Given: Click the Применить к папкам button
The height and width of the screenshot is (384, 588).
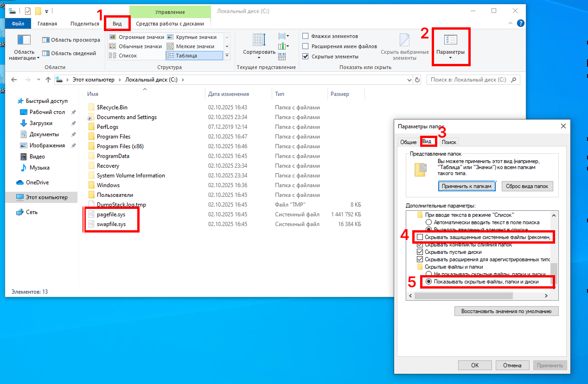Looking at the screenshot, I should 467,186.
